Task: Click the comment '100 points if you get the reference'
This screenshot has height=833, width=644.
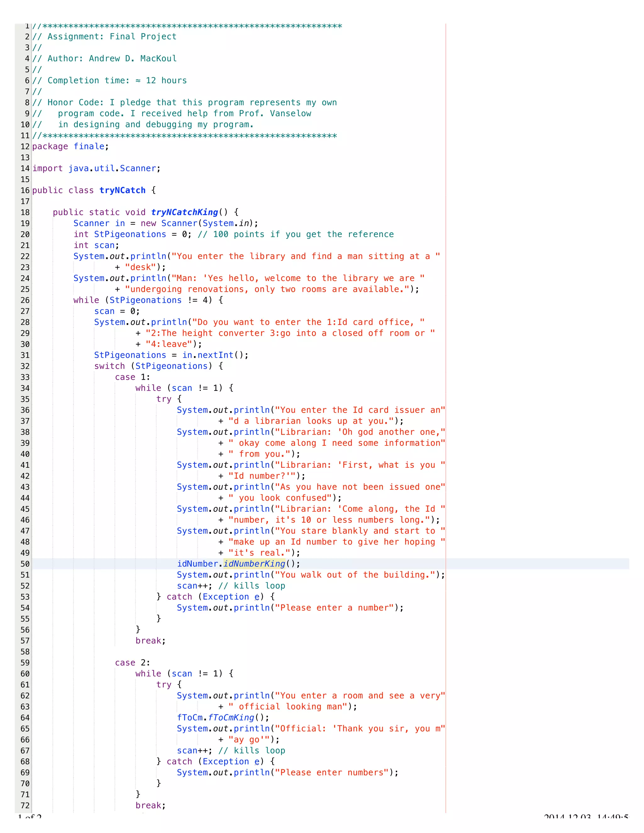Action: [296, 234]
